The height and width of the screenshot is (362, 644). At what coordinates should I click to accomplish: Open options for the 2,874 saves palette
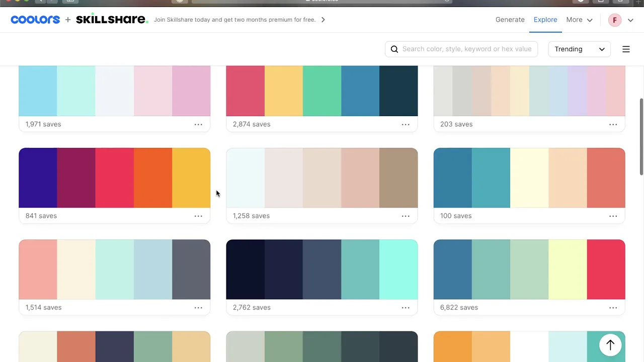pos(406,124)
